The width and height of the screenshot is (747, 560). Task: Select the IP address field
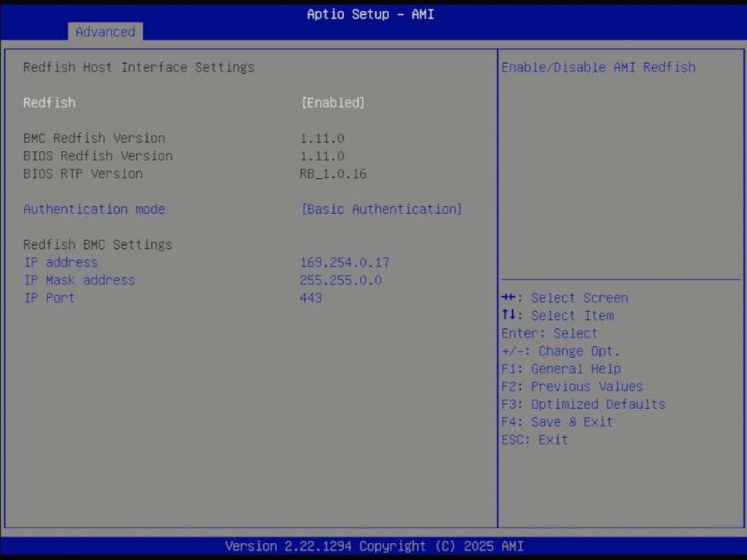click(60, 262)
